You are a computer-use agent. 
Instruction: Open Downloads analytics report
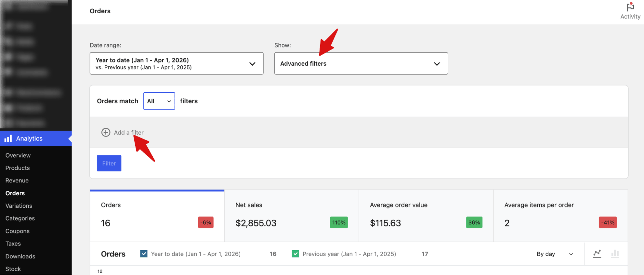coord(20,256)
